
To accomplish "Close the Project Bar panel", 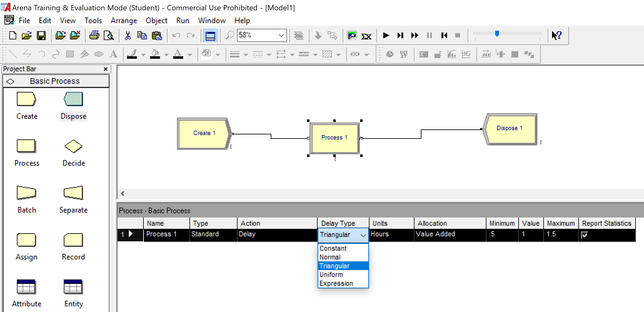I will 105,69.
